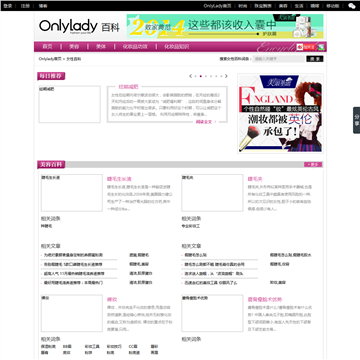The width and height of the screenshot is (360, 360).
Task: Open the 2014 top banner advertisement
Action: [x=225, y=26]
